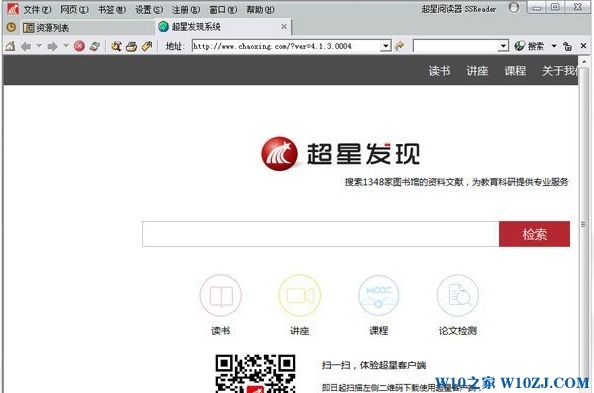Switch to the 资源列表 tab

(x=87, y=27)
